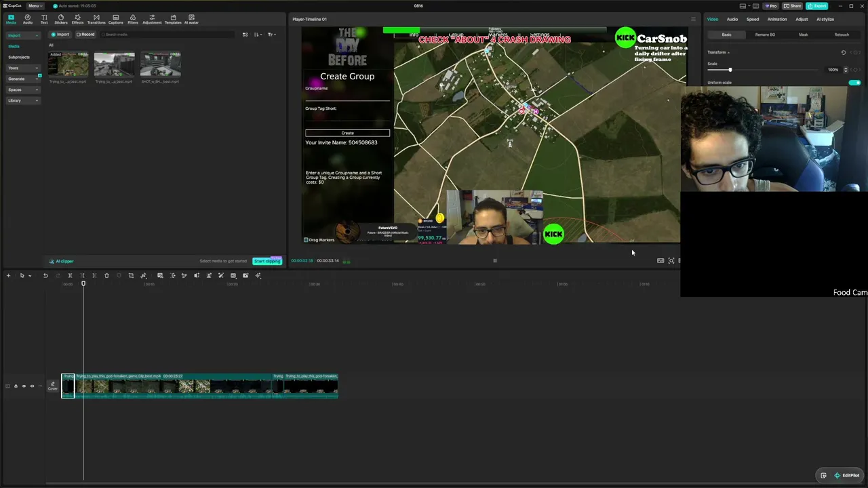Viewport: 868px width, 488px height.
Task: Open the Menu dropdown
Action: tap(35, 6)
